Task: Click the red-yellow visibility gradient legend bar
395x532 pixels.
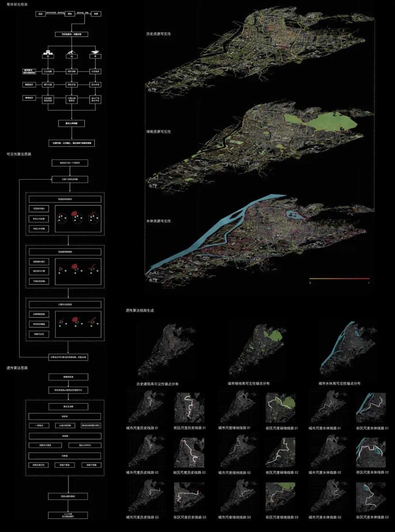Action: [x=339, y=279]
